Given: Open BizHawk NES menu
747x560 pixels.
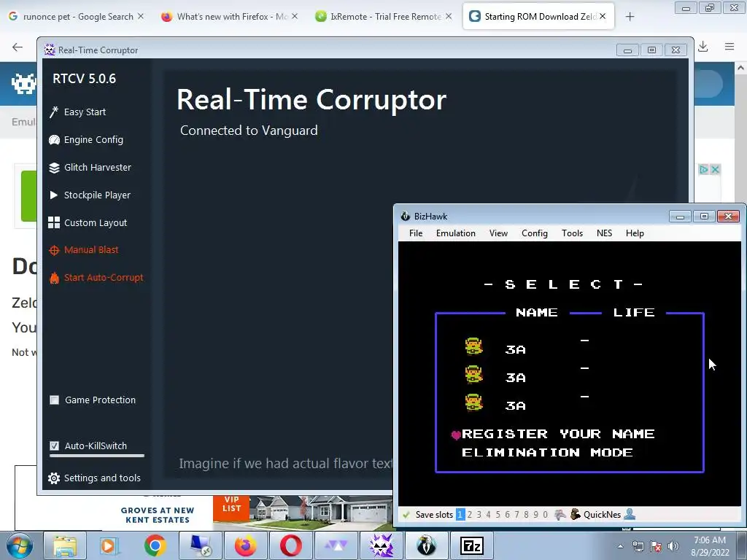Looking at the screenshot, I should click(605, 233).
